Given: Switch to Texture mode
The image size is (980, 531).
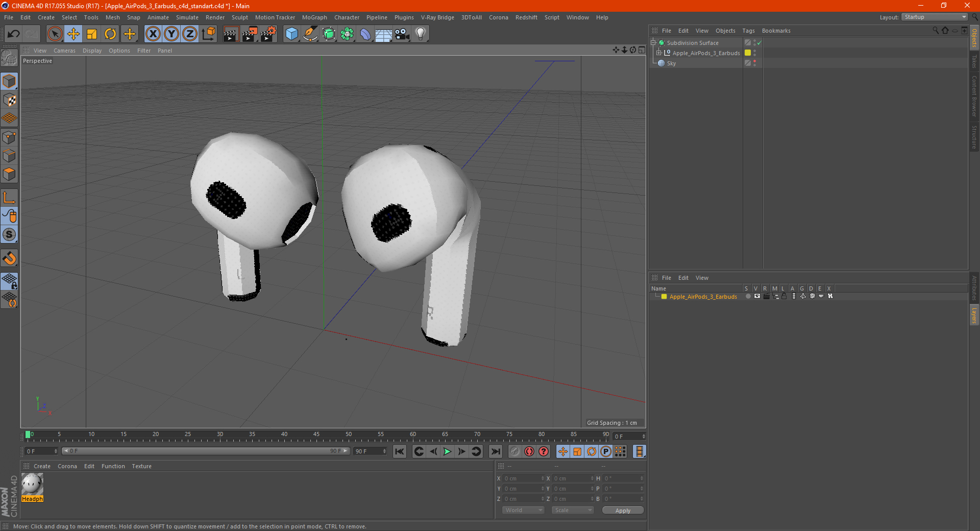Looking at the screenshot, I should (x=9, y=100).
